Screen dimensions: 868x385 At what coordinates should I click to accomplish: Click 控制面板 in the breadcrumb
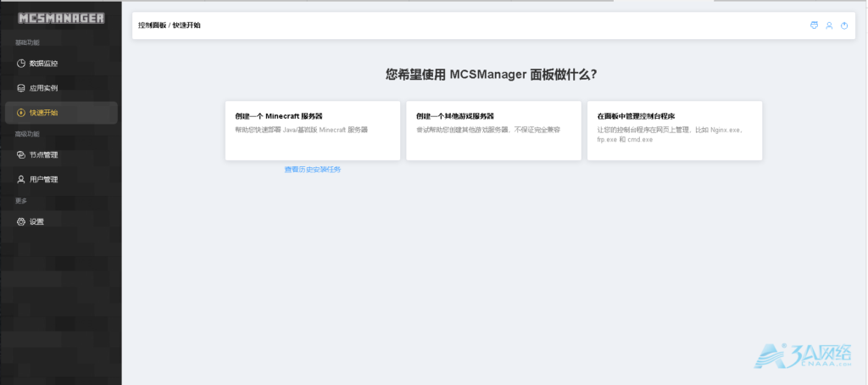pos(153,25)
